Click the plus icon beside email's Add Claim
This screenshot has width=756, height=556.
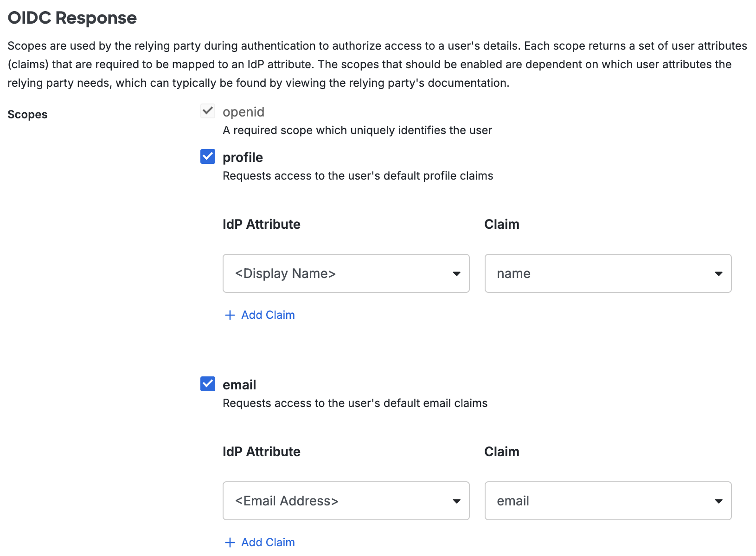tap(230, 542)
